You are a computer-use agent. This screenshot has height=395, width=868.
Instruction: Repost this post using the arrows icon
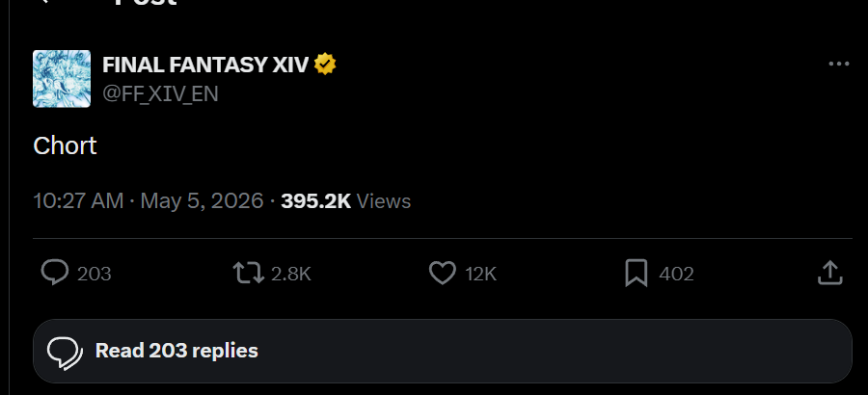(x=248, y=274)
